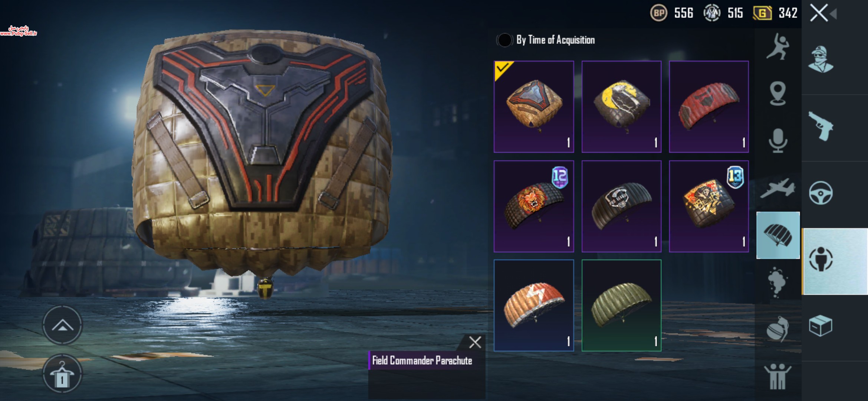Screen dimensions: 868x401
Task: Select the pistol weapons tab icon
Action: coord(821,126)
